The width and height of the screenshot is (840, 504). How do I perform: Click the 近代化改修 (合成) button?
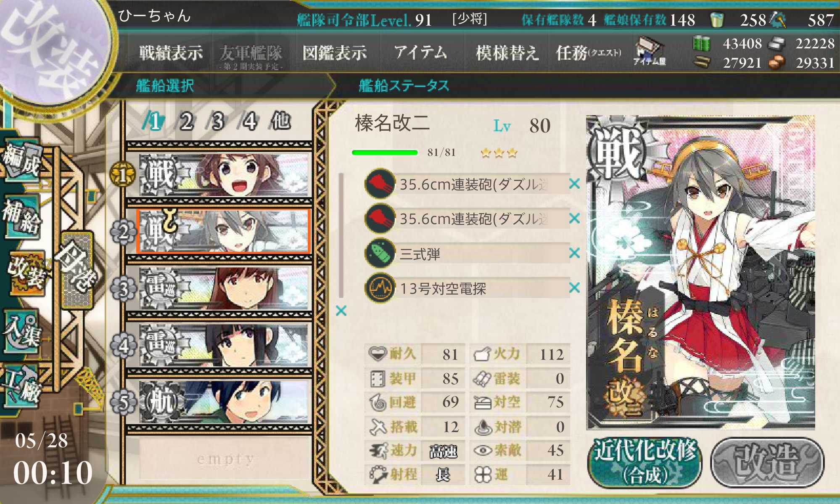coord(645,462)
